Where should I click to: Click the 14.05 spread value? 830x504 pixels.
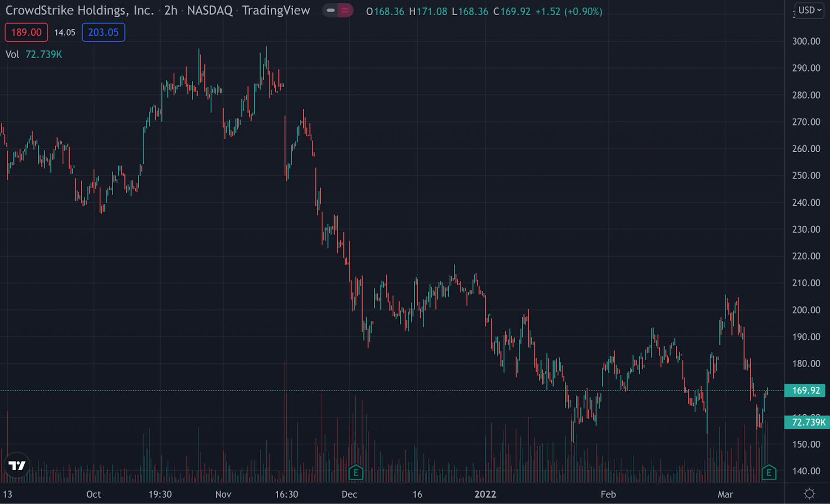pyautogui.click(x=65, y=32)
